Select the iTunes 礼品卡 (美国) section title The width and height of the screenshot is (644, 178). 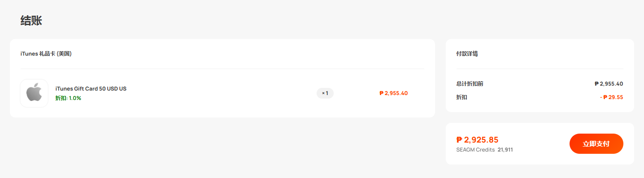click(46, 54)
